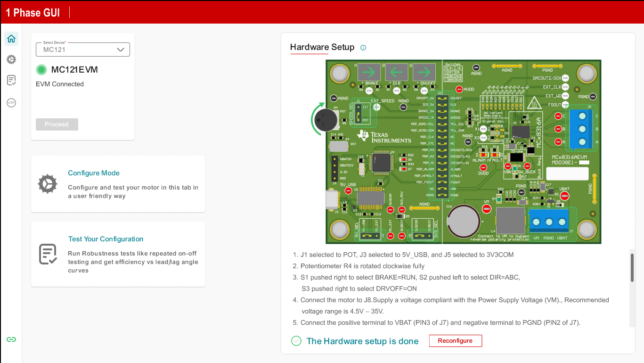Screen dimensions: 644x363
Task: Select the OTP icon in the sidebar
Action: (11, 103)
